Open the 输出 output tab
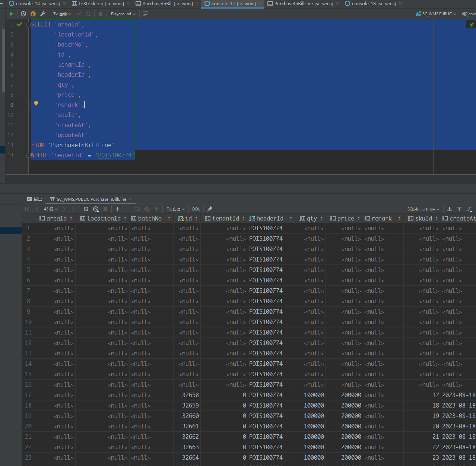The width and height of the screenshot is (476, 466). pos(35,199)
